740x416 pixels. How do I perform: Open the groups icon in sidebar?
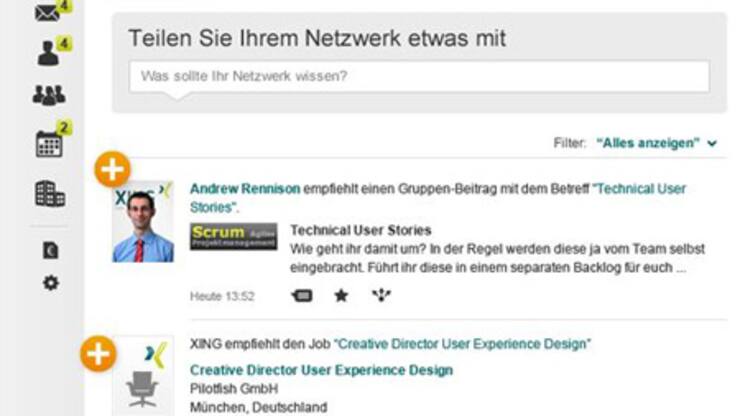pos(48,96)
